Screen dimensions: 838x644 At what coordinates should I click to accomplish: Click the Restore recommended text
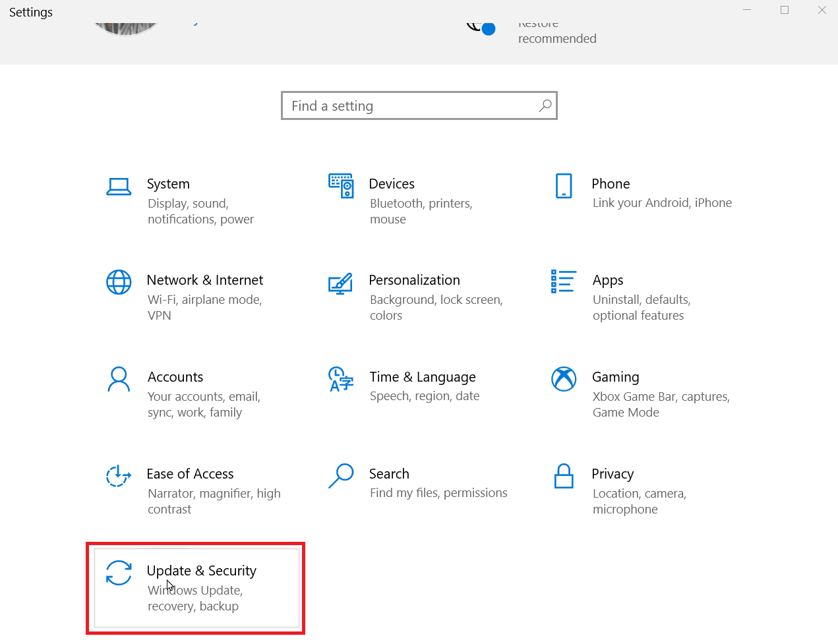tap(556, 38)
